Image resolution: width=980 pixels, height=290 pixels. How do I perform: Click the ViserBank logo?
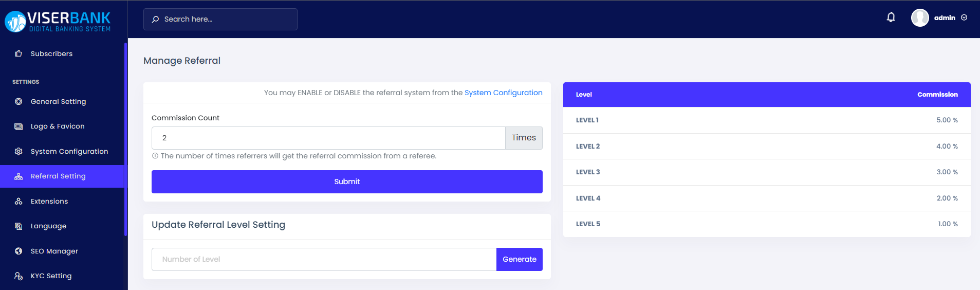(58, 22)
